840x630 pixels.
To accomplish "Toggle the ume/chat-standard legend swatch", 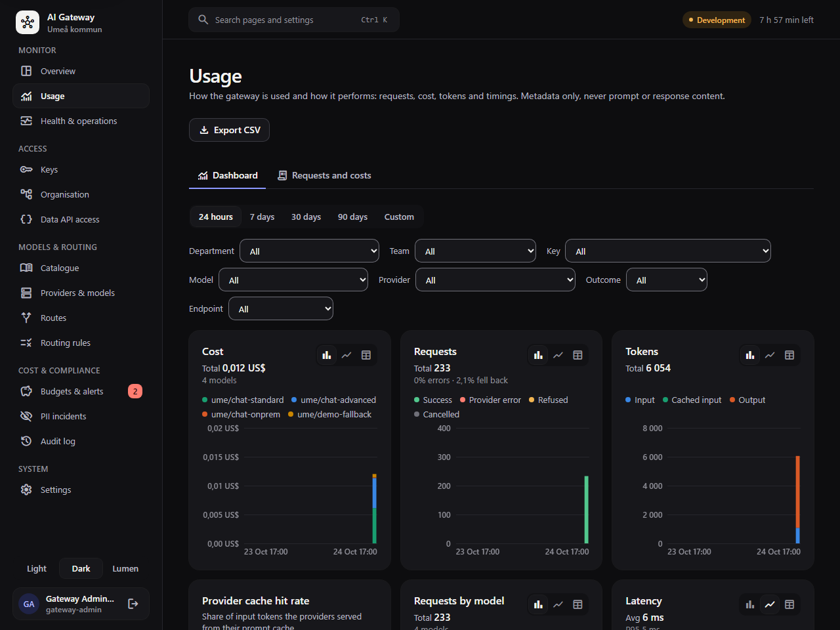I will click(205, 400).
